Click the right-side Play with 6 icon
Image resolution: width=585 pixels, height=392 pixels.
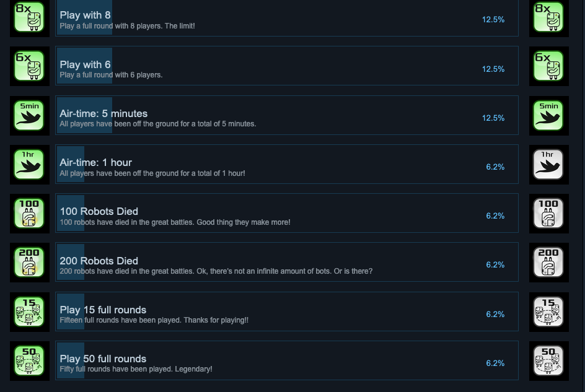point(548,66)
